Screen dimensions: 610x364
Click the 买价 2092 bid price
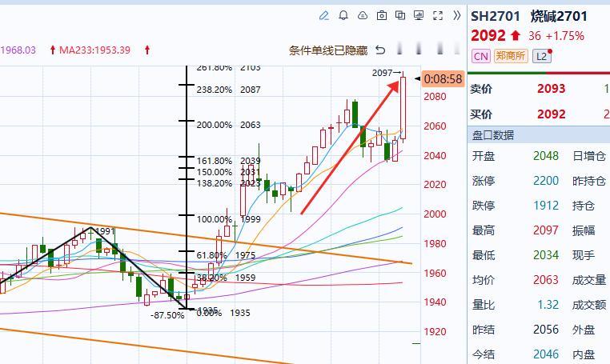click(x=551, y=114)
